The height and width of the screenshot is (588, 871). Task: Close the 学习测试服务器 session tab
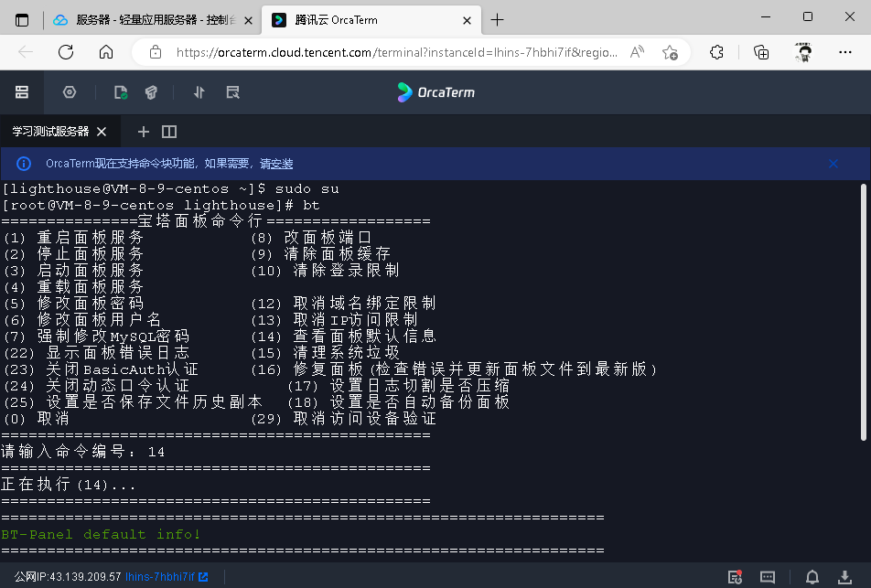coord(101,132)
